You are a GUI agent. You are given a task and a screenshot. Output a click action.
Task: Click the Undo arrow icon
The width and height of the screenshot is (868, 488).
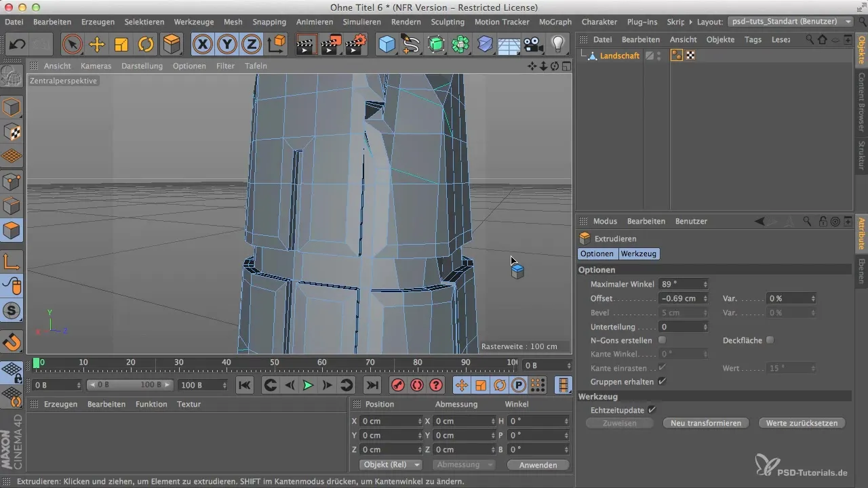17,45
